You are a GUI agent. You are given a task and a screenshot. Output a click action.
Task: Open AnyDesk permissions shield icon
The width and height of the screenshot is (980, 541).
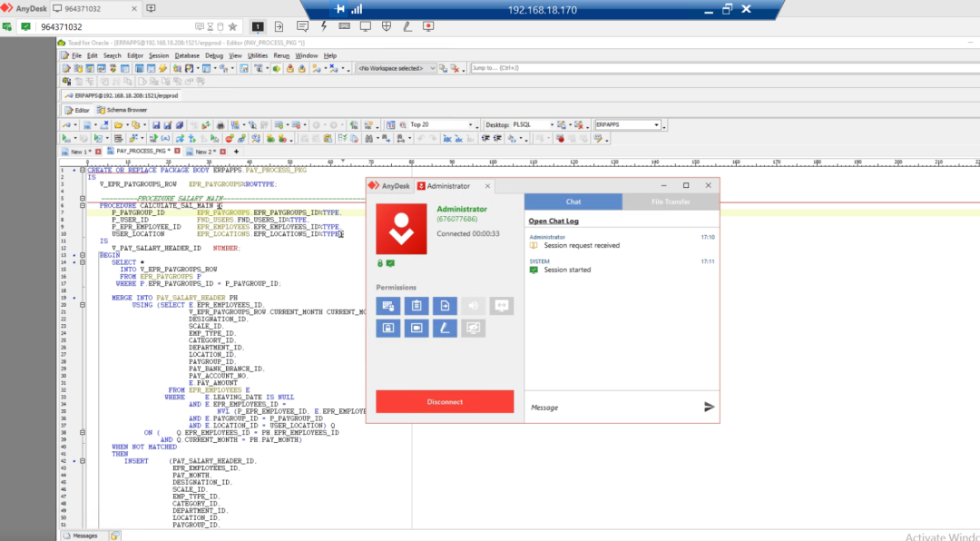pos(387,26)
